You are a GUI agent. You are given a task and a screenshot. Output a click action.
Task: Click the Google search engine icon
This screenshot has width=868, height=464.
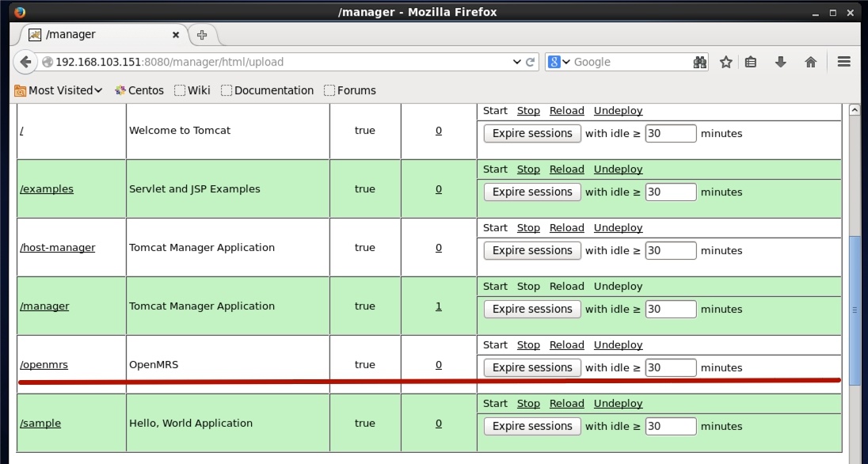554,62
